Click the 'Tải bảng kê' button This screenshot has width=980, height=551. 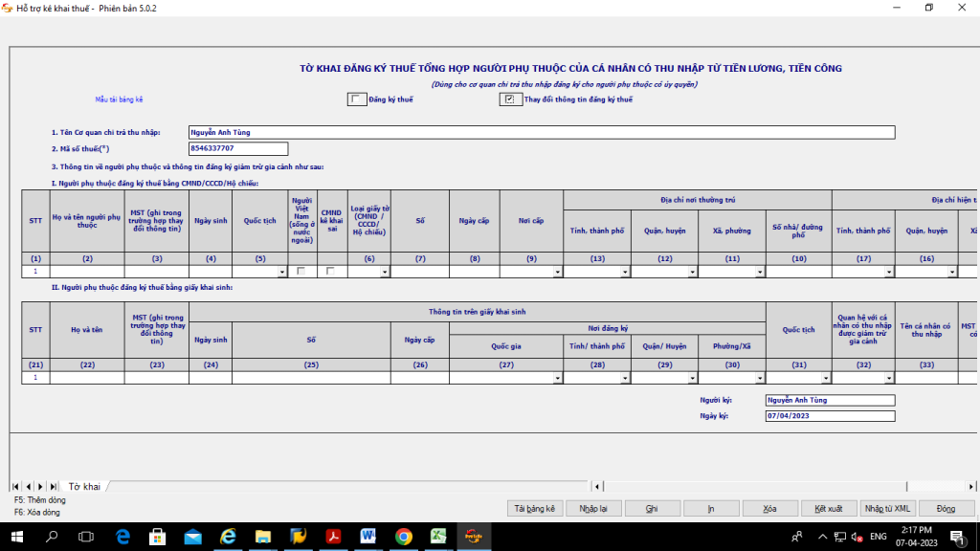(x=534, y=509)
